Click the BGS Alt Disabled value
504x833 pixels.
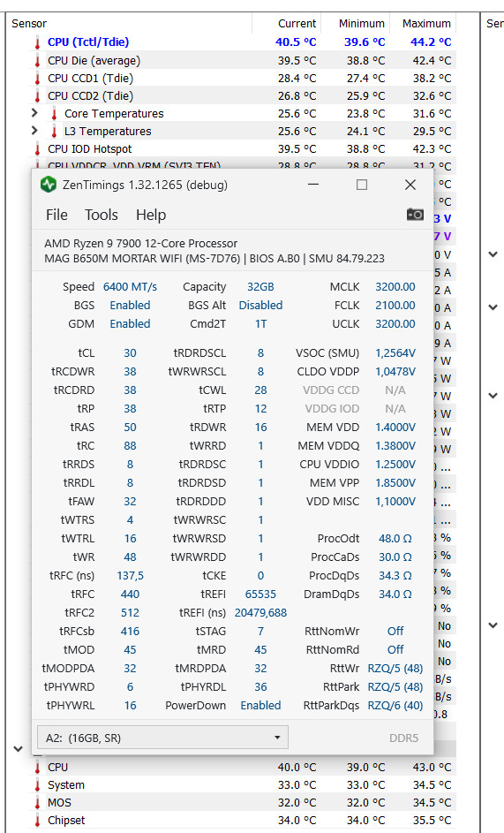pyautogui.click(x=260, y=306)
